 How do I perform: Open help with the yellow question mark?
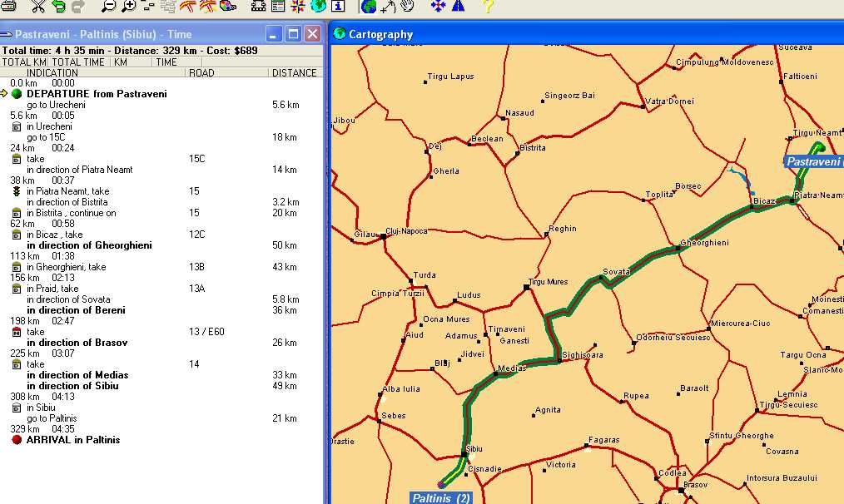click(x=488, y=6)
